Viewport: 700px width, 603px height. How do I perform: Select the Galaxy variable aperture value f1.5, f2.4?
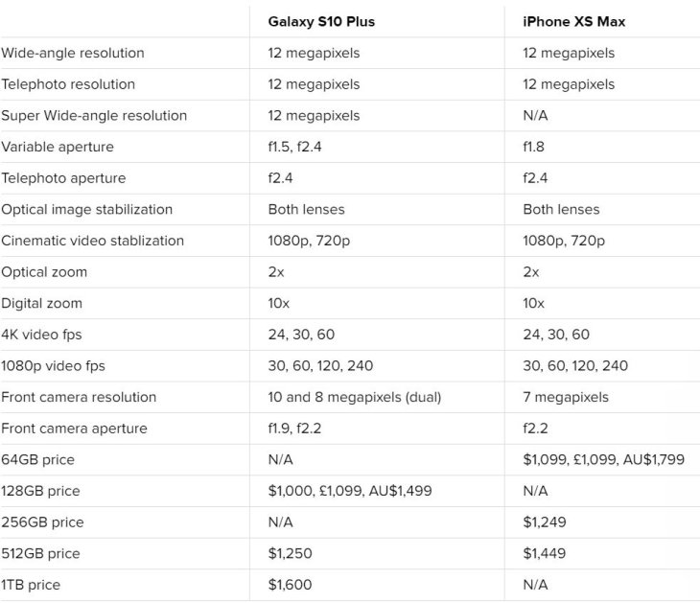click(300, 147)
